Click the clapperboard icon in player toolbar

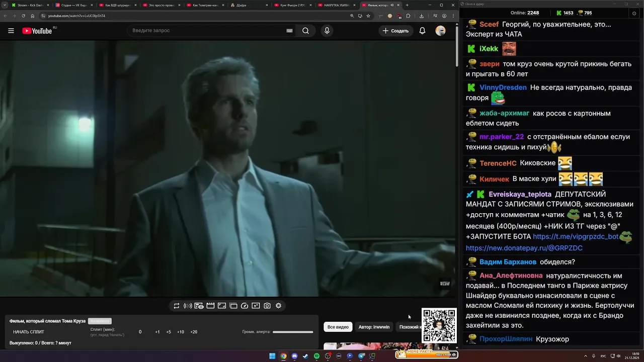click(x=210, y=306)
